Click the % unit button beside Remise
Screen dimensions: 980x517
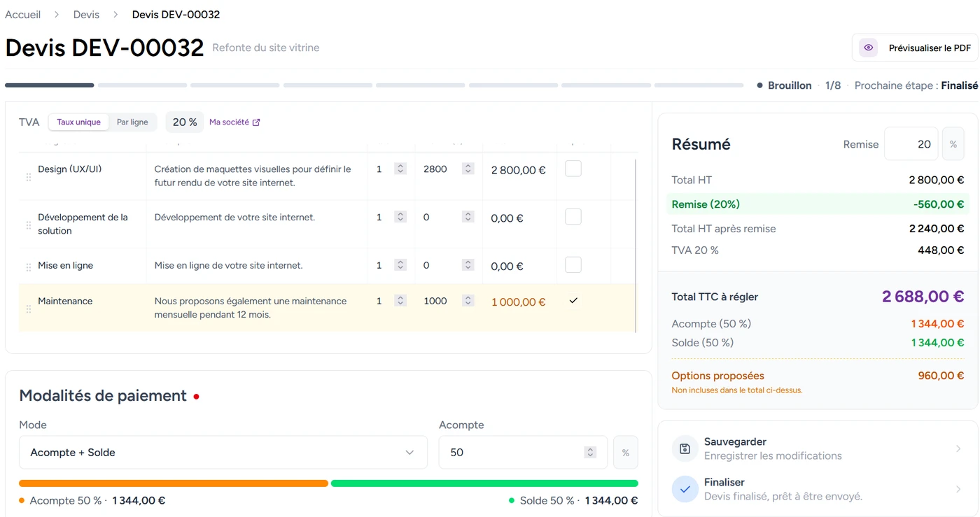tap(953, 144)
